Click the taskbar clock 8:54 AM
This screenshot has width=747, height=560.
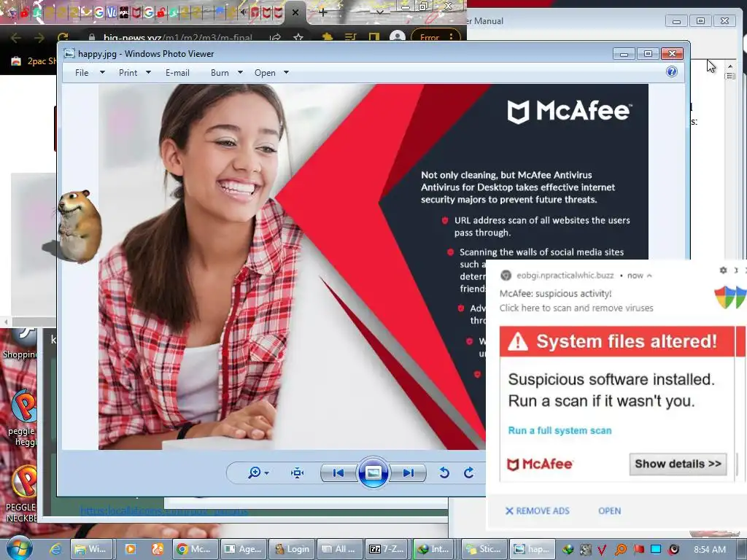click(x=710, y=550)
